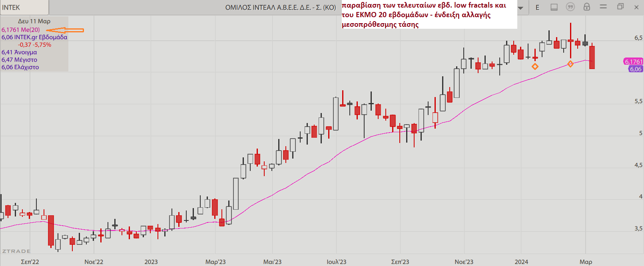The height and width of the screenshot is (266, 644).
Task: Open the dropdown arrow beside the chart title
Action: coord(520,8)
